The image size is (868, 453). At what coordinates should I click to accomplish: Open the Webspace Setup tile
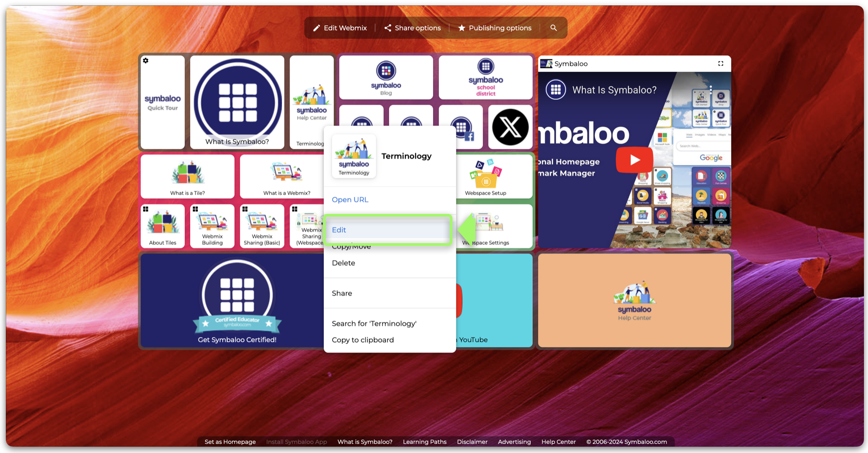coord(494,176)
